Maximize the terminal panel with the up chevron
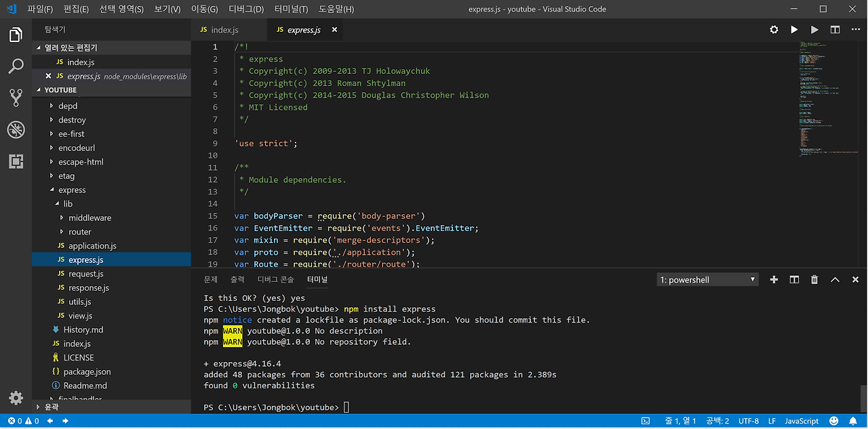 point(835,279)
